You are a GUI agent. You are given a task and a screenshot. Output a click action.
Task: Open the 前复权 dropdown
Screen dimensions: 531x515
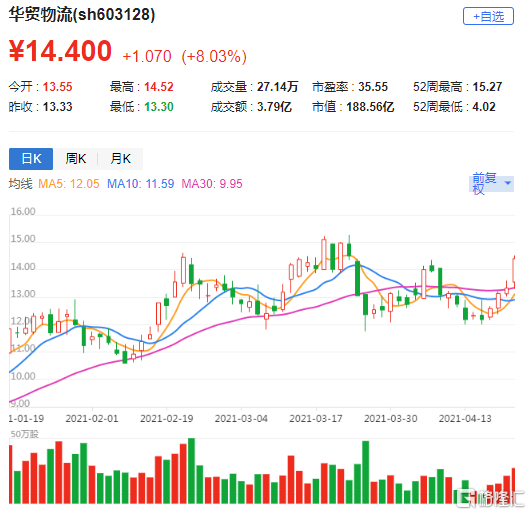(492, 184)
